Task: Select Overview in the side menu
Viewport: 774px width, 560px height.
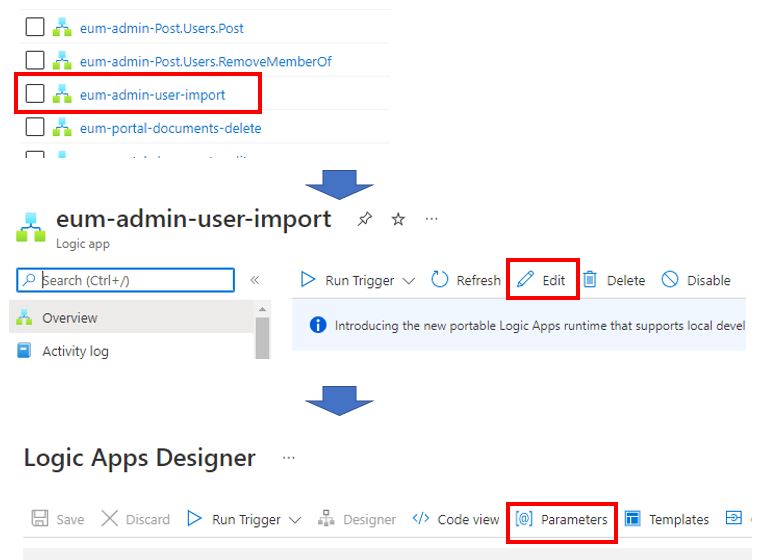Action: [x=131, y=318]
